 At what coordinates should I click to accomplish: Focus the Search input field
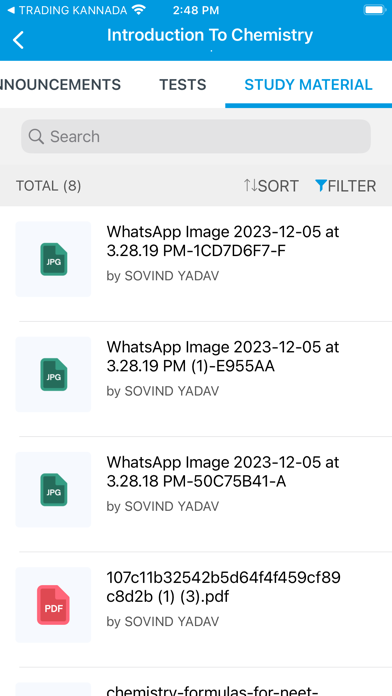(196, 136)
